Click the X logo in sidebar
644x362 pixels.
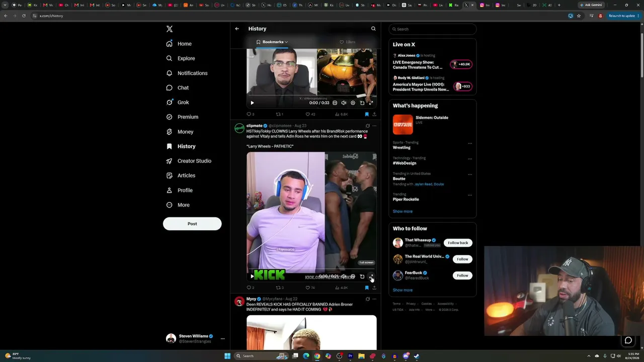[x=170, y=29]
